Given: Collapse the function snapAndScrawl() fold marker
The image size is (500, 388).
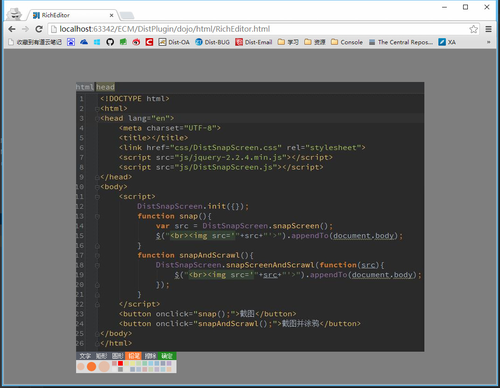Looking at the screenshot, I should [x=97, y=256].
